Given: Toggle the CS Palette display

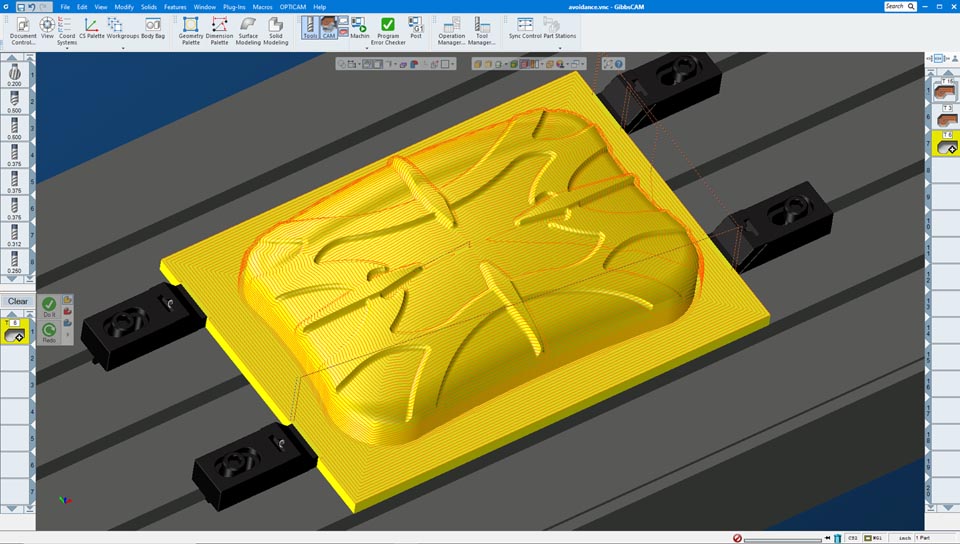Looking at the screenshot, I should 91,29.
